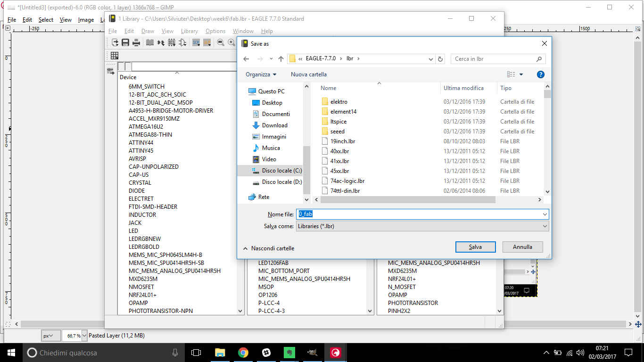644x362 pixels.
Task: Click the EAGLE open/export toolbar icon
Action: point(115,42)
